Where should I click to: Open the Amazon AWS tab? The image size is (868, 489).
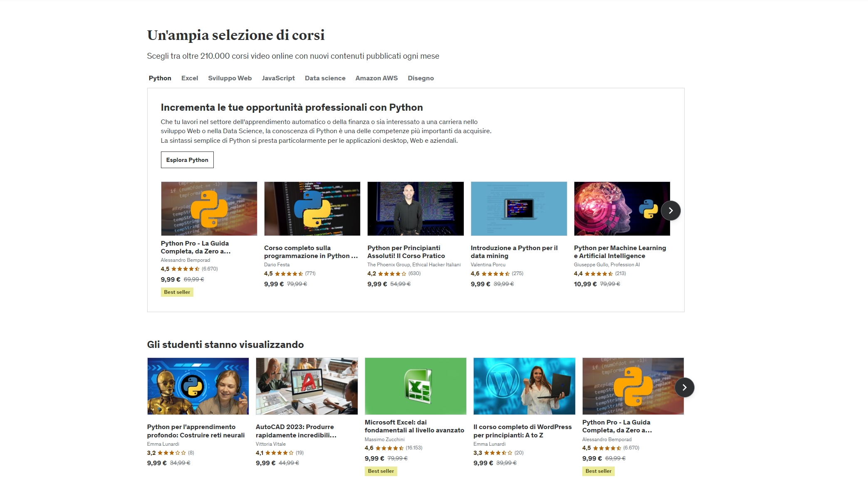tap(376, 78)
